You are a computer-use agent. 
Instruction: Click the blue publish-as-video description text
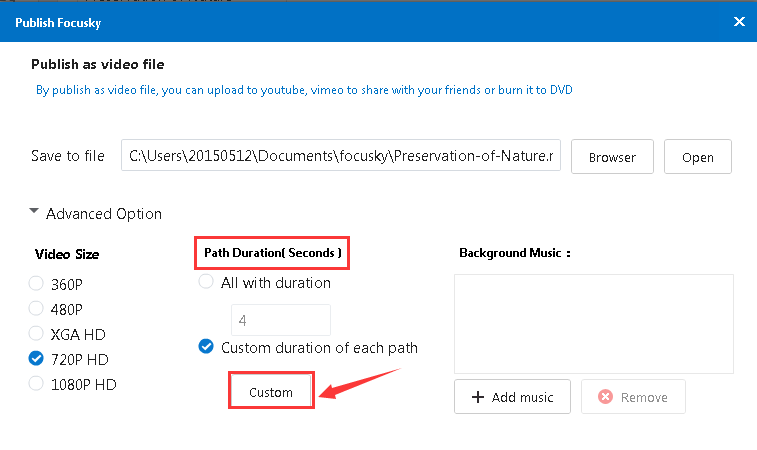[304, 90]
